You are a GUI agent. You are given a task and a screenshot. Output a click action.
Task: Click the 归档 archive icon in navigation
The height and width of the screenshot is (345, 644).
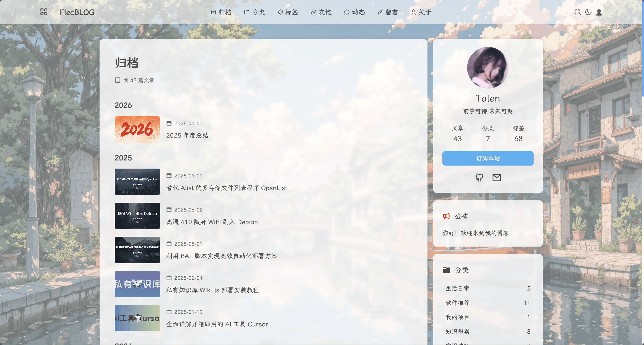coord(213,12)
